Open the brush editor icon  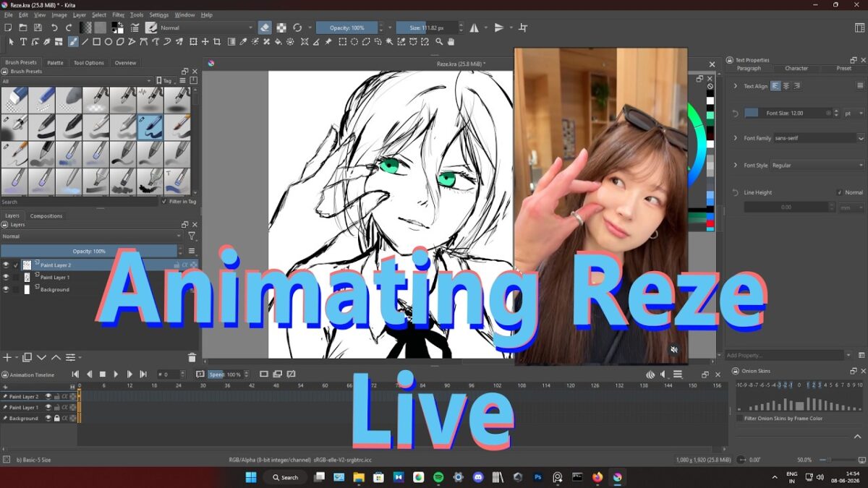click(x=135, y=27)
